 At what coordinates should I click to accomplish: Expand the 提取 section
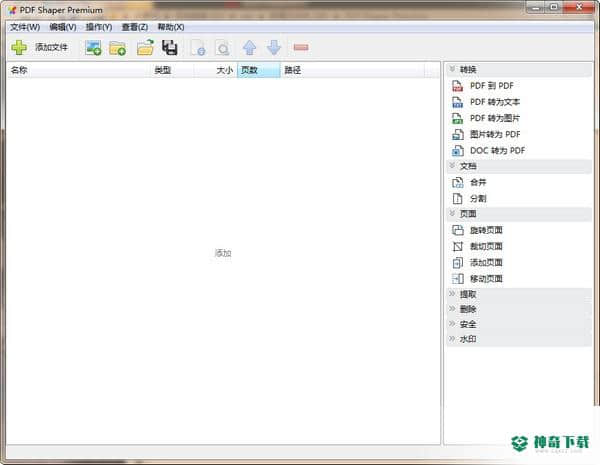point(518,294)
